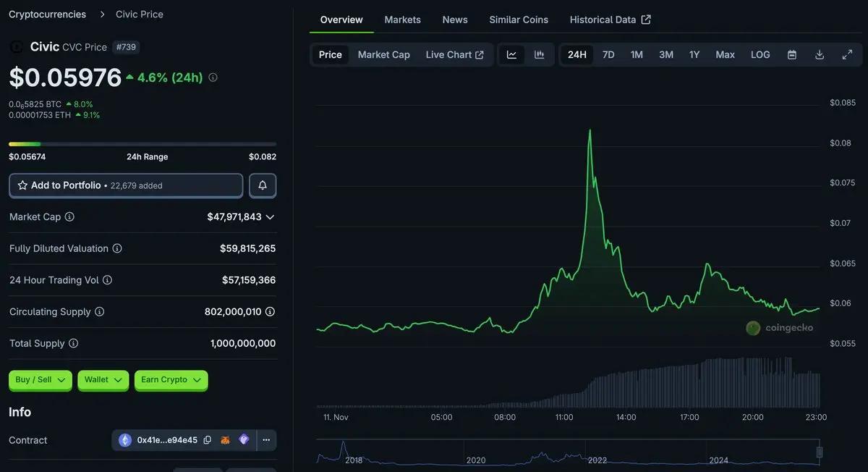Open the Similar Coins tab
The height and width of the screenshot is (472, 868).
tap(519, 20)
